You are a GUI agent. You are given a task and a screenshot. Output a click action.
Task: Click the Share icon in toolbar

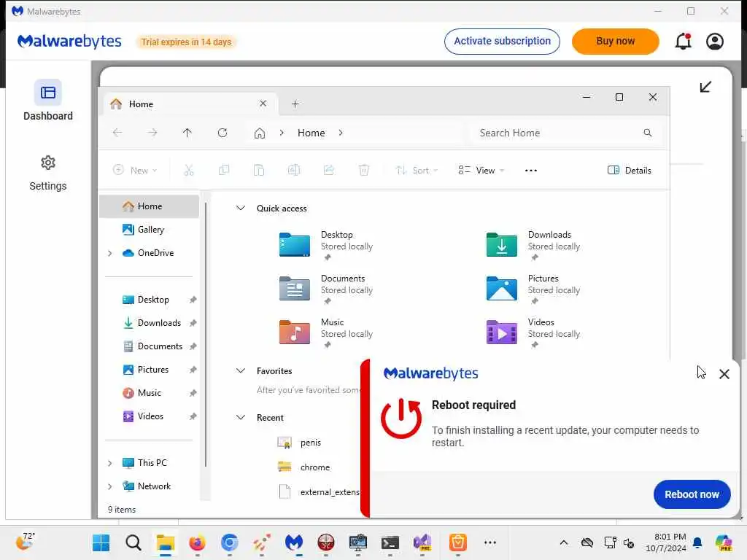click(x=329, y=170)
